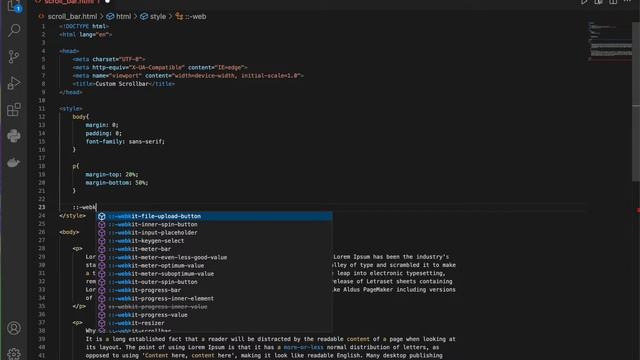
Task: Pick ::-webkit-meter-bar suggestion
Action: click(x=214, y=249)
